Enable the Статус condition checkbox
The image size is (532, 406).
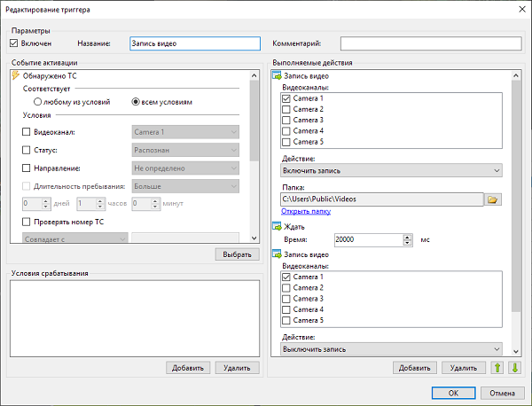pos(26,150)
